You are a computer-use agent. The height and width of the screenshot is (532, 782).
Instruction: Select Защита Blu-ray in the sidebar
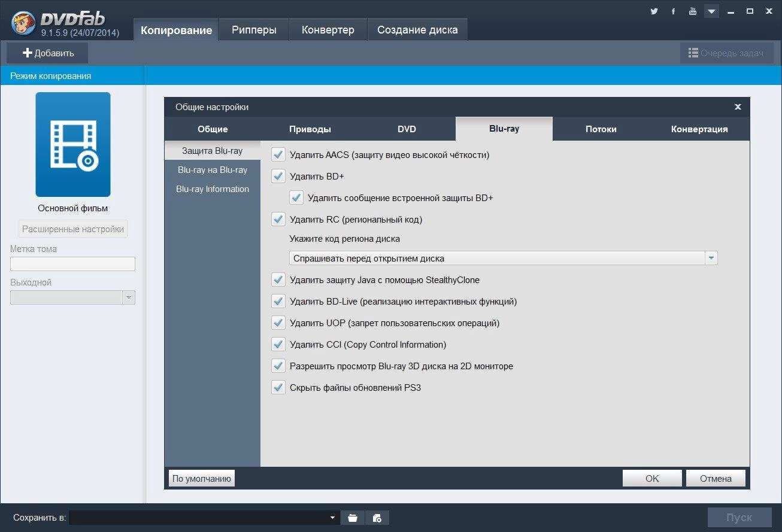coord(213,151)
